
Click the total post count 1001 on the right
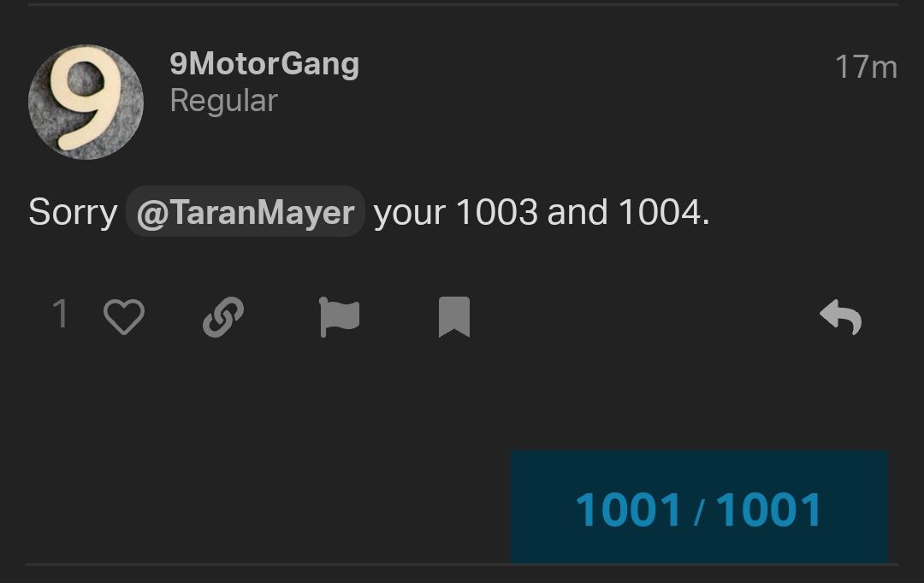click(x=768, y=509)
